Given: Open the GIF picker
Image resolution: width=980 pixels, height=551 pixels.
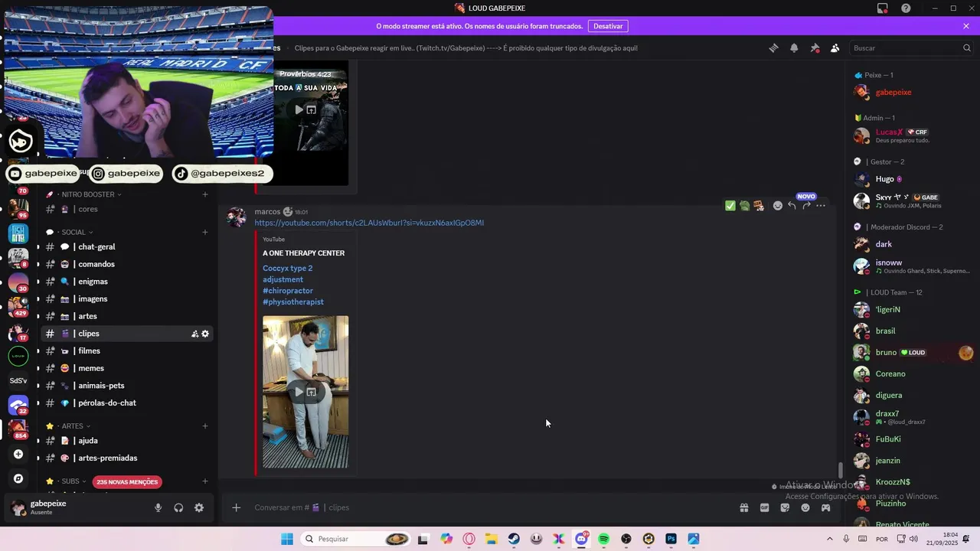Looking at the screenshot, I should (x=764, y=507).
